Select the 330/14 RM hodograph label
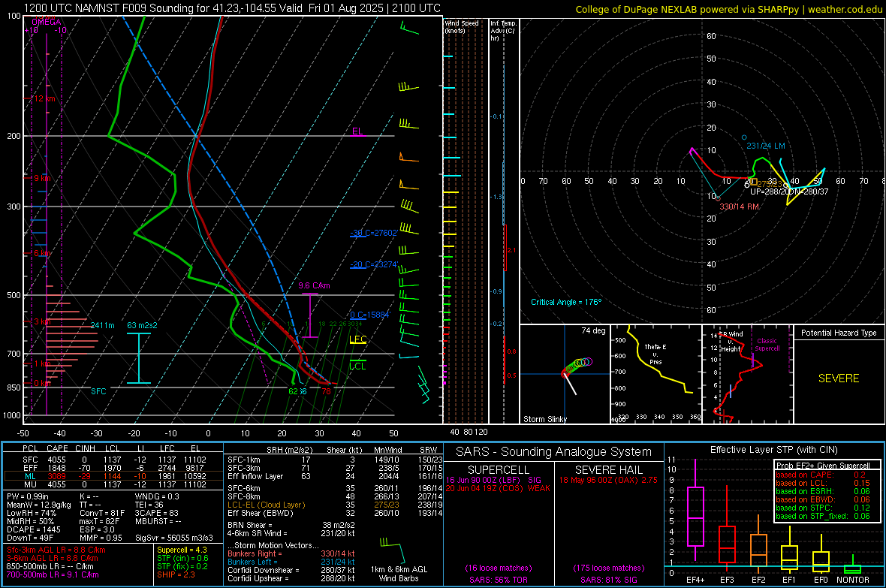 click(x=739, y=207)
